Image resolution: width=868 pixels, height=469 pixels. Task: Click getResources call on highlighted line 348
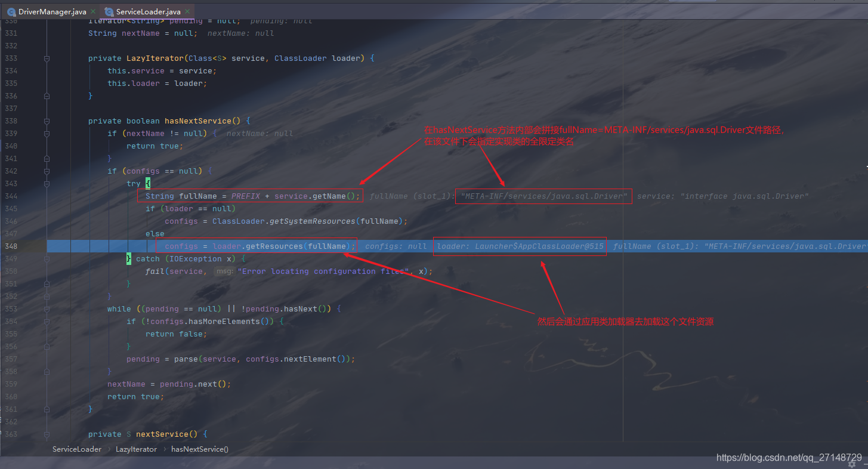[274, 246]
